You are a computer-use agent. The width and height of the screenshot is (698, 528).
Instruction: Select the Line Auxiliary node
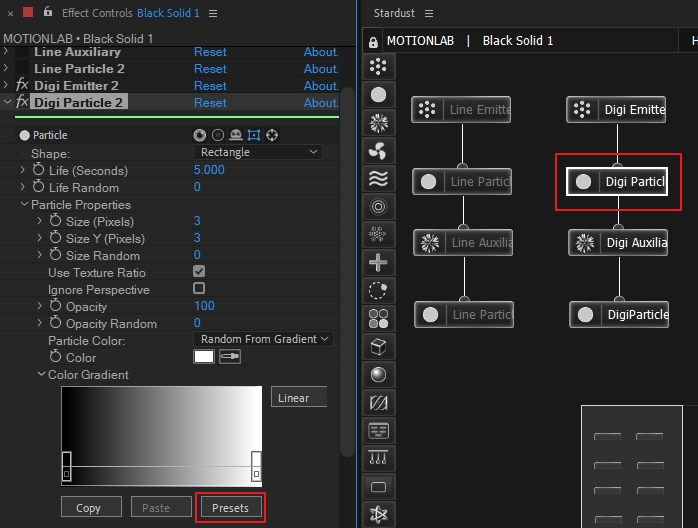pyautogui.click(x=463, y=242)
